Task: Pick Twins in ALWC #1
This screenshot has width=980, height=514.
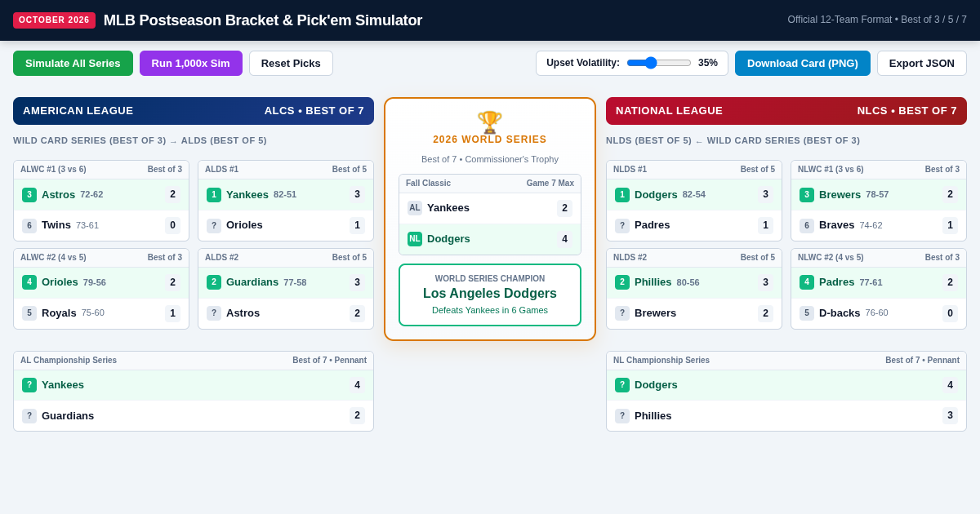Action: [x=101, y=225]
